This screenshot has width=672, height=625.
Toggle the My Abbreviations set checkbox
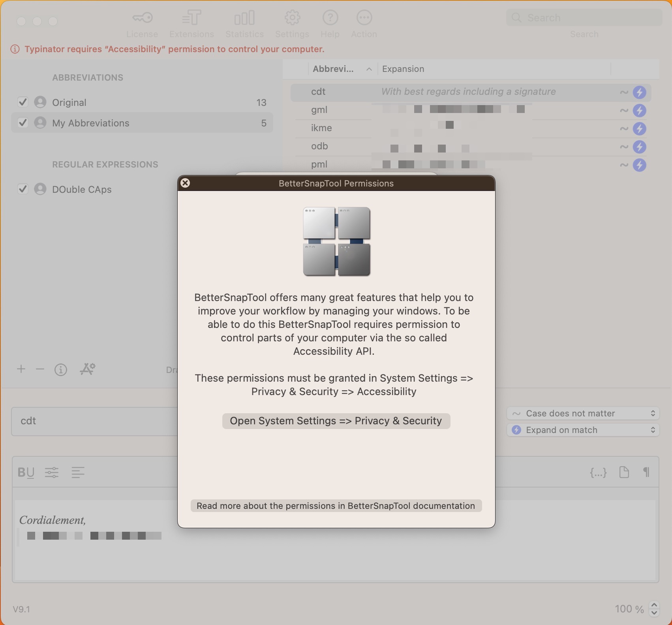[x=23, y=123]
